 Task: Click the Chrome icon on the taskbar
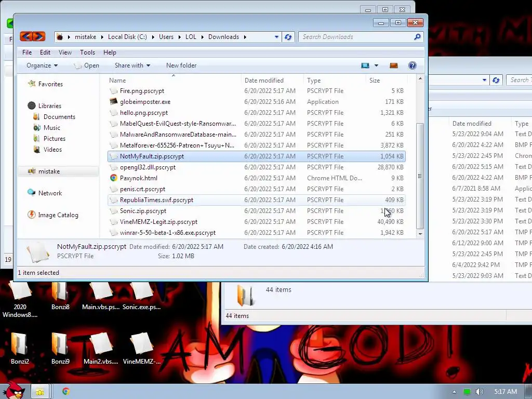66,392
